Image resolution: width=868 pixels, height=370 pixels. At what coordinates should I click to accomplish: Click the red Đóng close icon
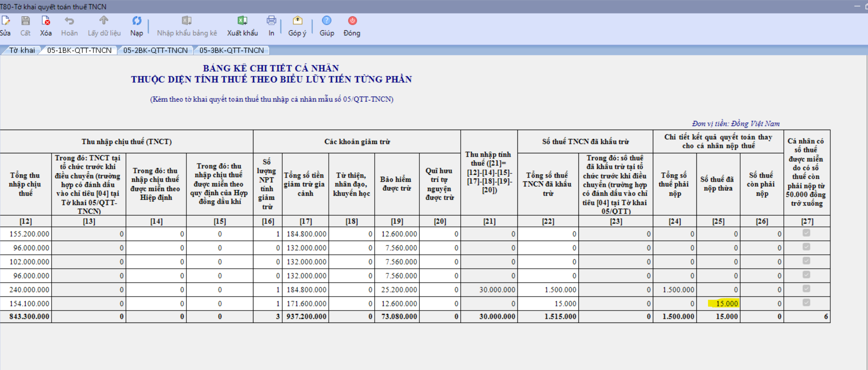(352, 21)
